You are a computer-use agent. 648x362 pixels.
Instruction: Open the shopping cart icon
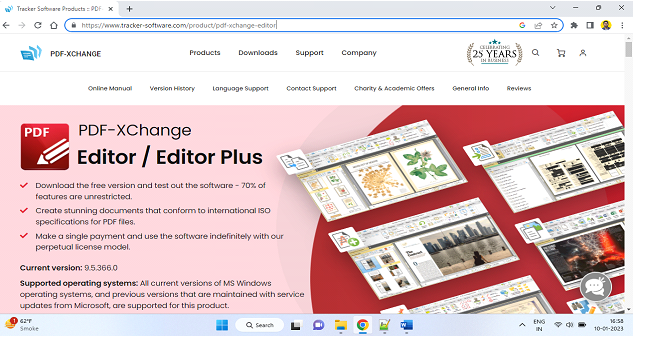[x=561, y=53]
